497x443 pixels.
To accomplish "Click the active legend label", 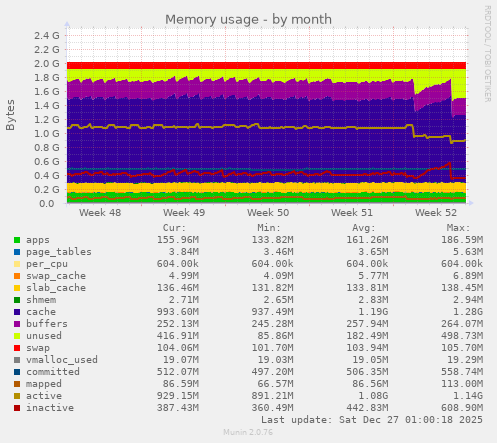I will [44, 396].
